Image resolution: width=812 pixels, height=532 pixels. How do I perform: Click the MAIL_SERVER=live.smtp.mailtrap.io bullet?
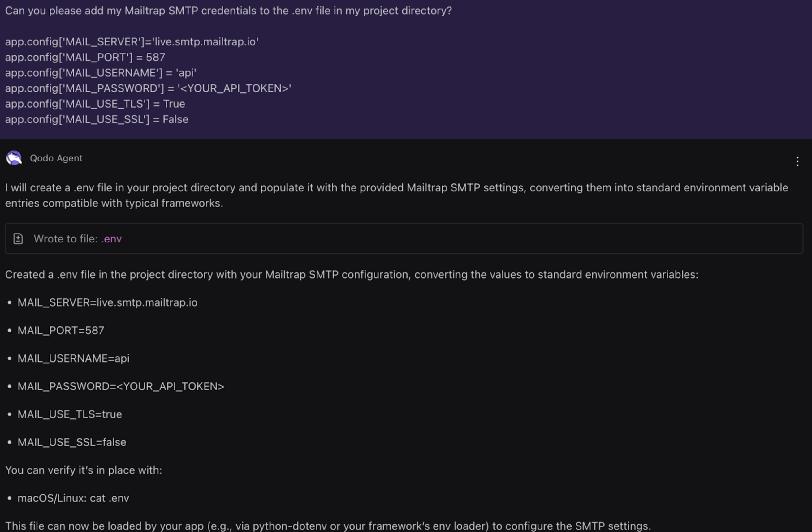(x=107, y=302)
